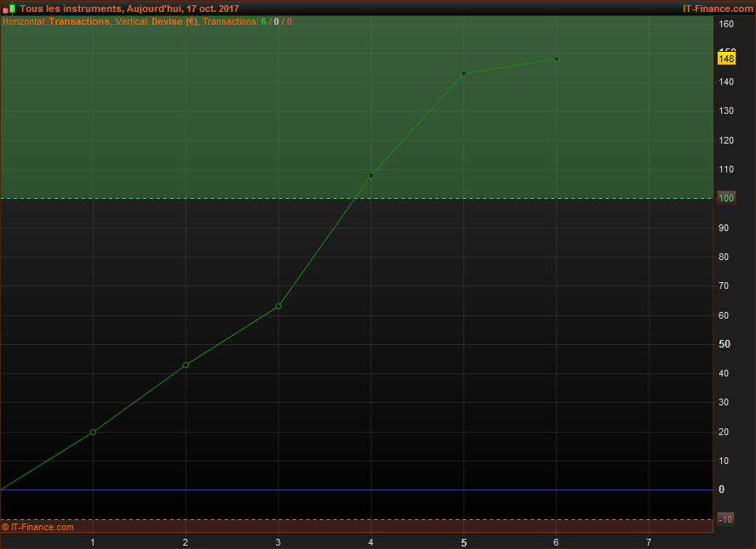Click the red -10 threshold label on axis

[725, 519]
